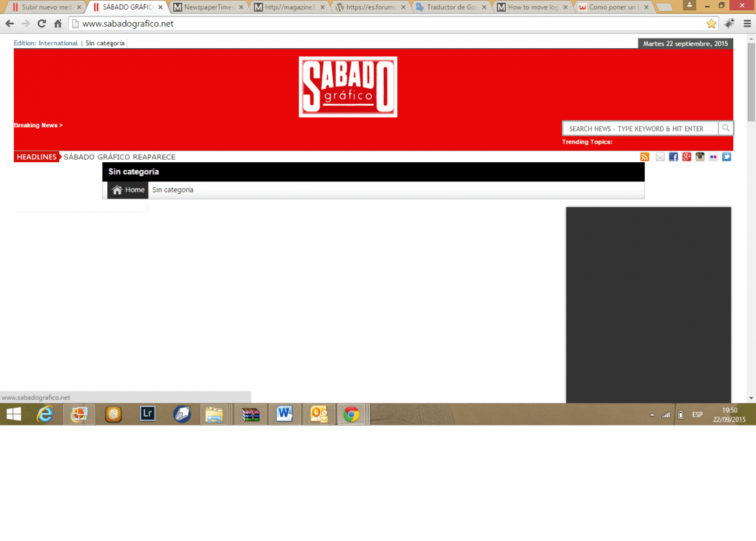Launch Internet Explorer from the taskbar
Screen dimensions: 756x541
pyautogui.click(x=45, y=415)
